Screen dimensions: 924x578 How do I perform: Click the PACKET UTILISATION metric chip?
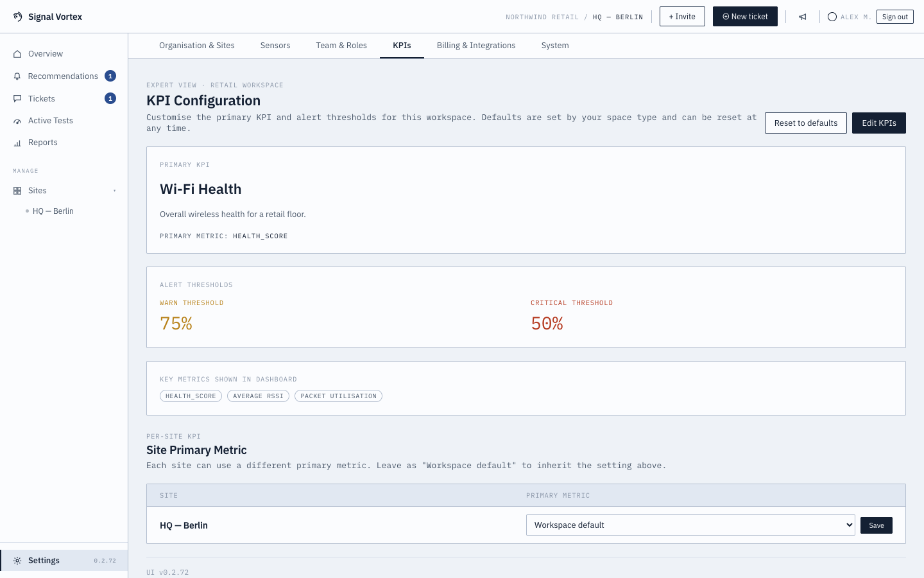[338, 396]
